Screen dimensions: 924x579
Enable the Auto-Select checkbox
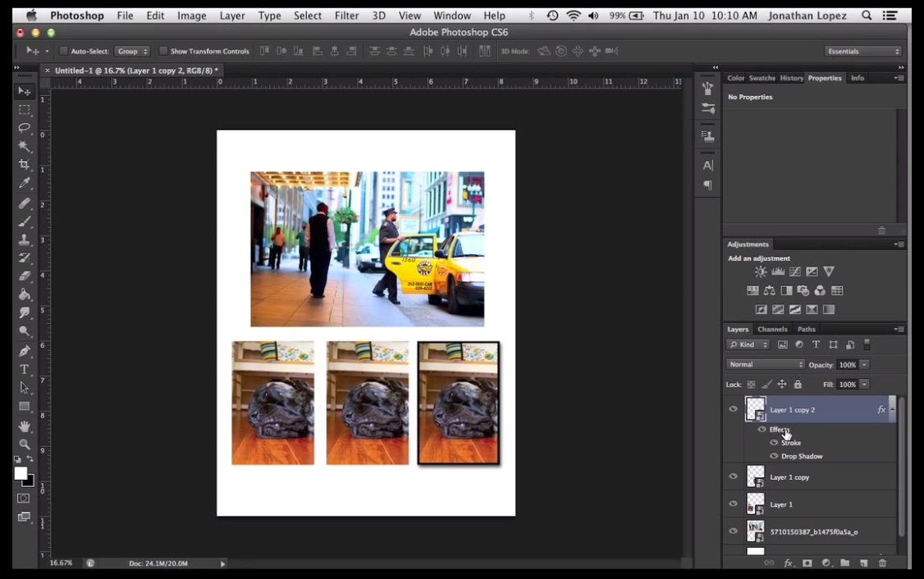click(63, 51)
